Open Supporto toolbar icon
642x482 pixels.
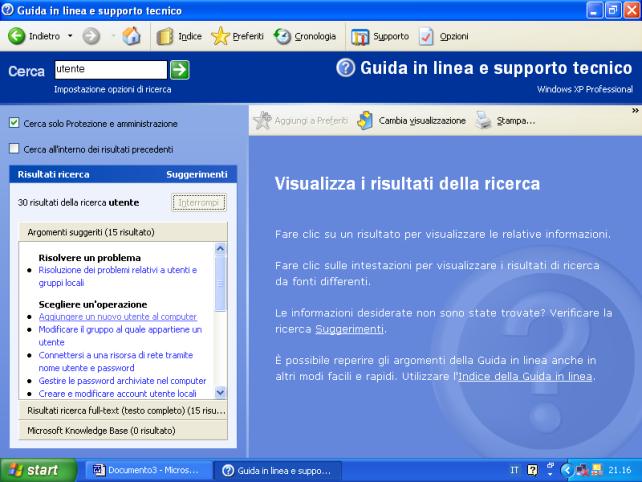coord(360,37)
